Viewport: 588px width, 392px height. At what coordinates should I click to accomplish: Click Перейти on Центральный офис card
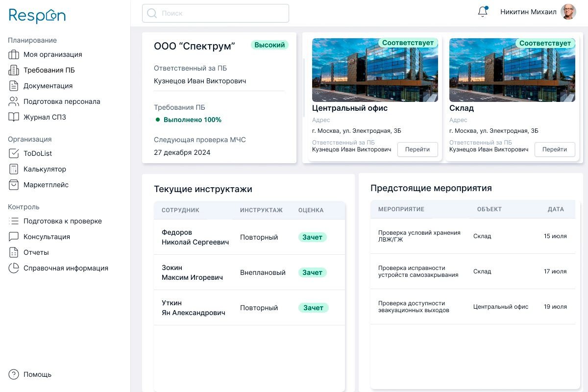(x=417, y=149)
